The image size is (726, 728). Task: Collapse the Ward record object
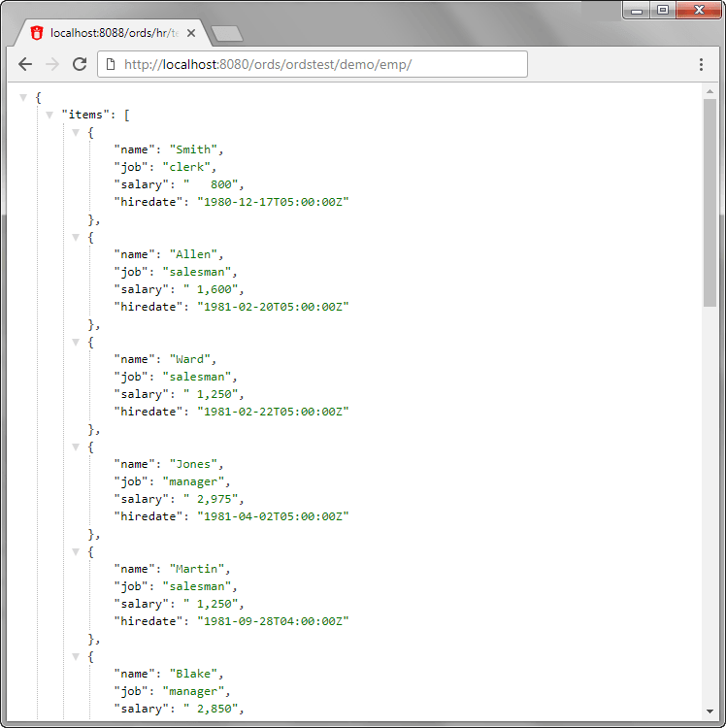(x=76, y=343)
